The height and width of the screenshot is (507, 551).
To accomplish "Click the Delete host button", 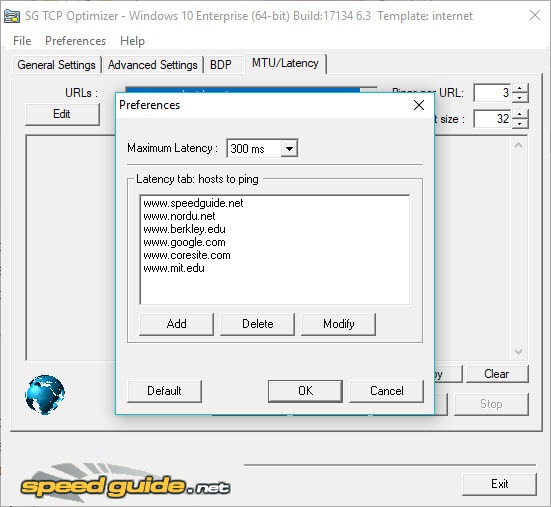I will pos(258,324).
